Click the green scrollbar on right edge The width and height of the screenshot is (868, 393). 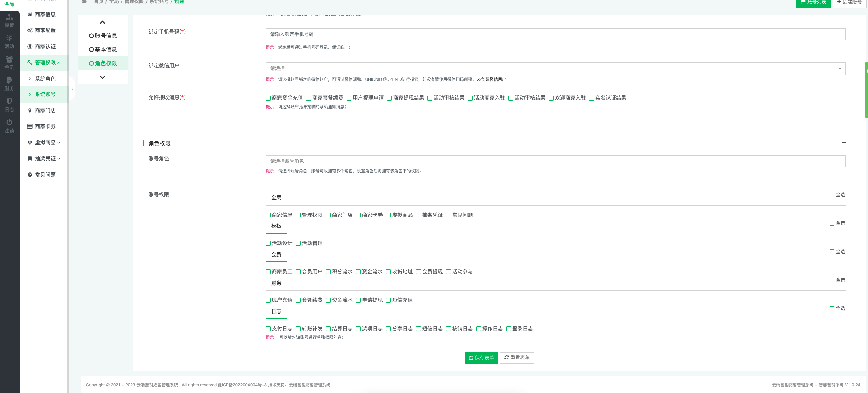(866, 90)
